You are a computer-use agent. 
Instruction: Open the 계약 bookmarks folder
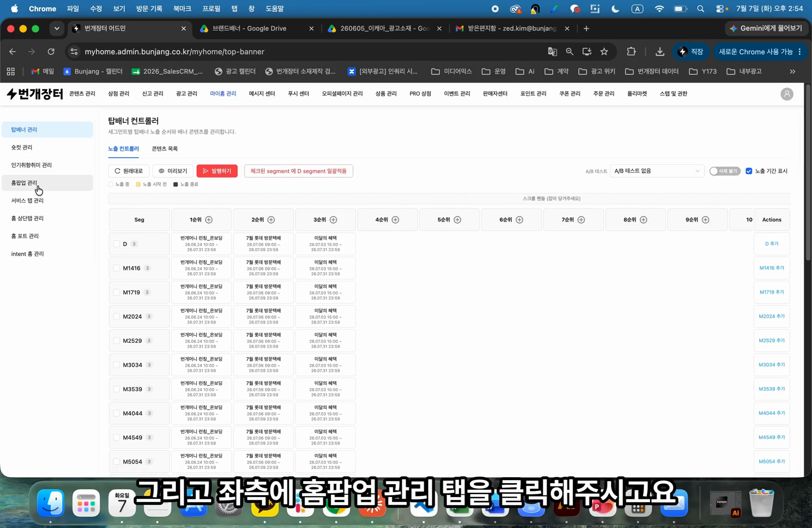click(557, 71)
